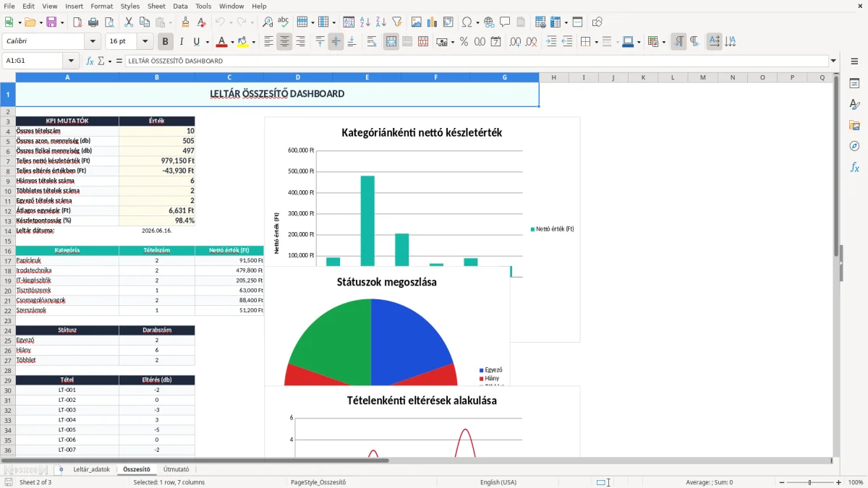The image size is (868, 488).
Task: Switch to the Leltár_adatok sheet tab
Action: (x=92, y=470)
